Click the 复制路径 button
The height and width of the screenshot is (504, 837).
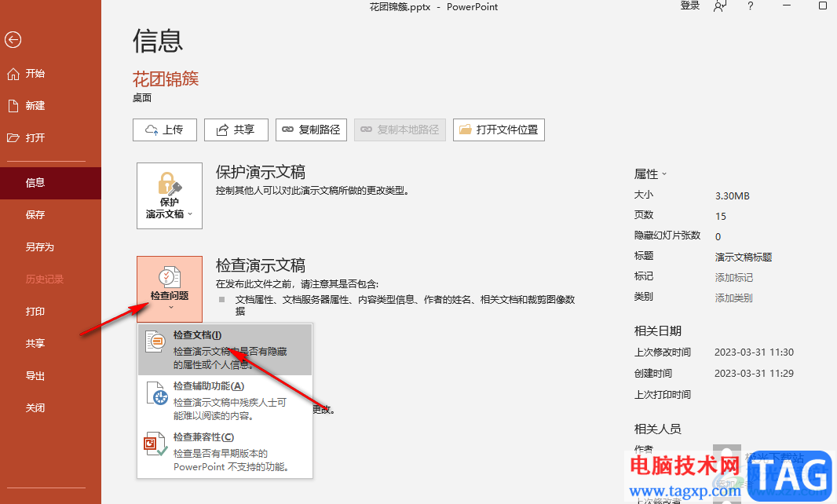[311, 130]
